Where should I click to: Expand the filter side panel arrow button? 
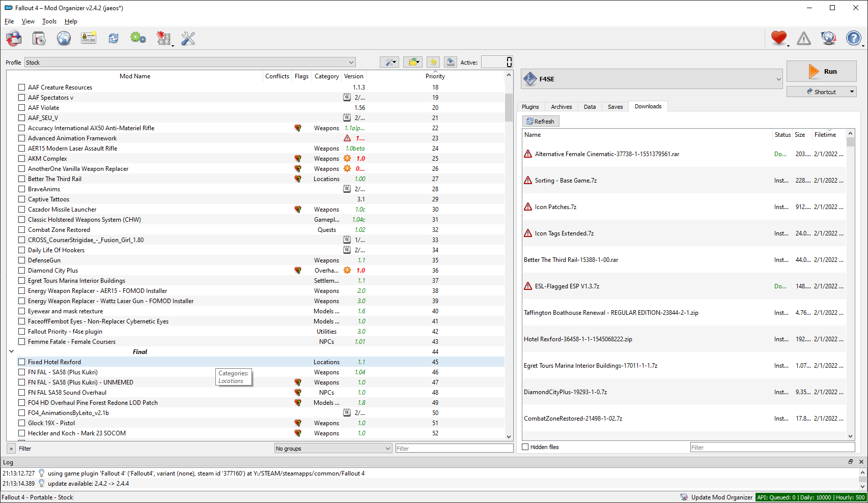[x=11, y=449]
